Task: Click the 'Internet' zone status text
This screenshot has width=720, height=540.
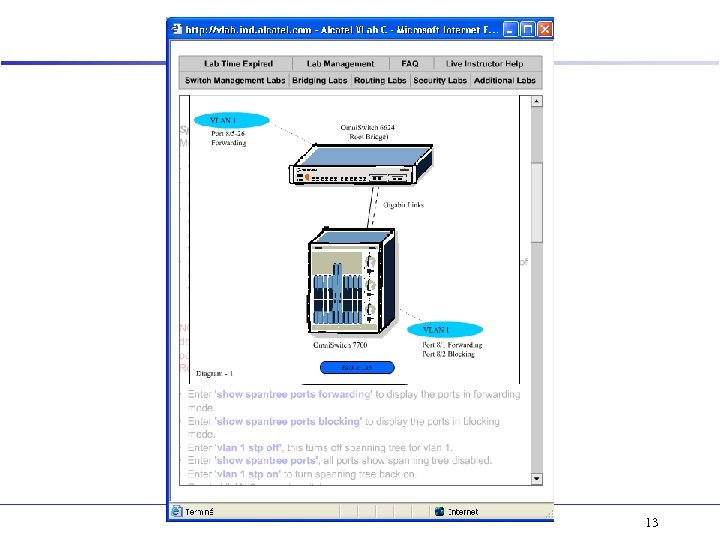Action: 463,512
